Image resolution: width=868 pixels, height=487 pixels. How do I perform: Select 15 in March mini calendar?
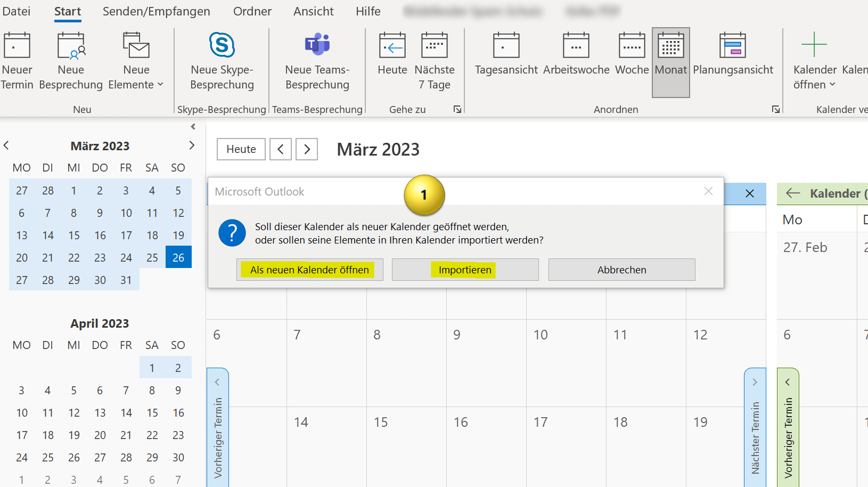74,235
